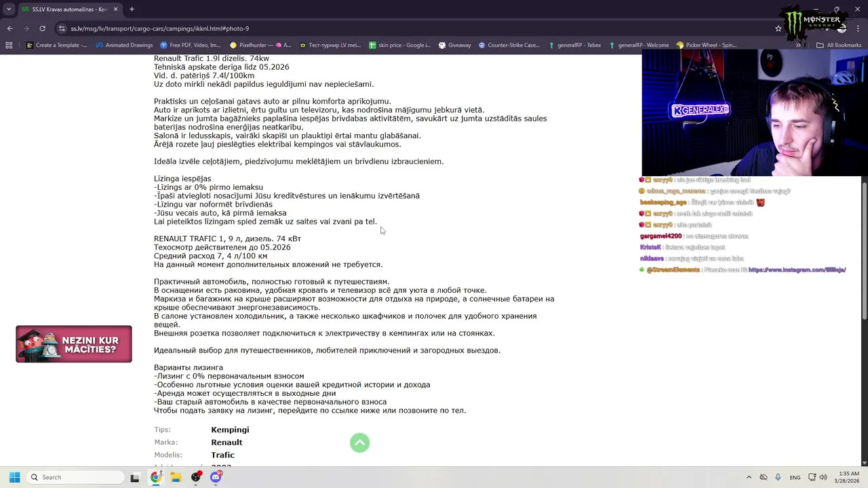Open a new browser tab
The height and width of the screenshot is (488, 868).
(x=132, y=9)
